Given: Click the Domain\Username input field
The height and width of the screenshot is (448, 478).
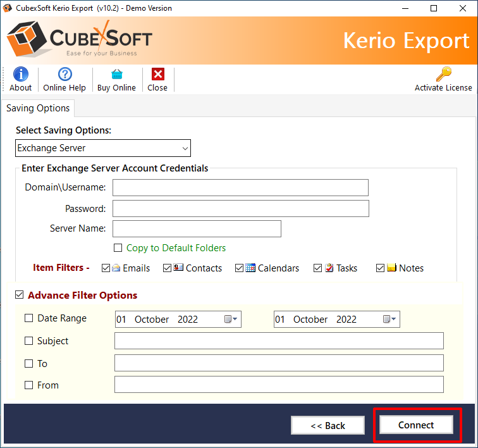Looking at the screenshot, I should coord(240,187).
